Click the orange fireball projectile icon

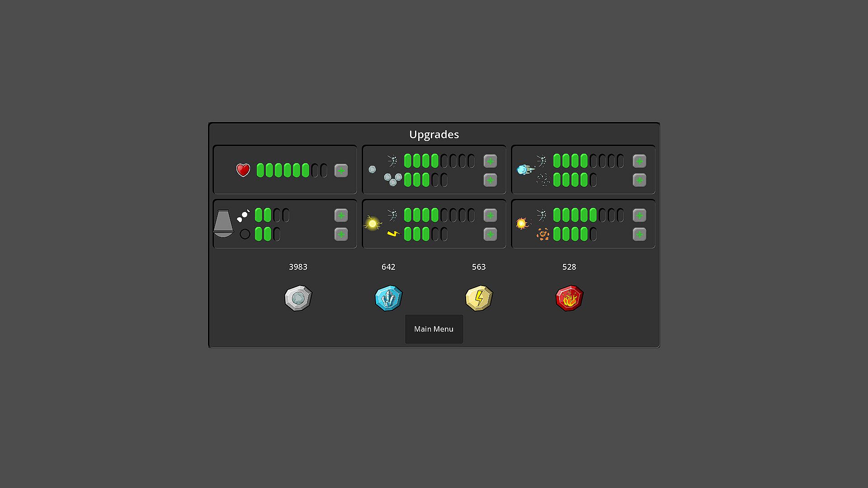(x=522, y=223)
